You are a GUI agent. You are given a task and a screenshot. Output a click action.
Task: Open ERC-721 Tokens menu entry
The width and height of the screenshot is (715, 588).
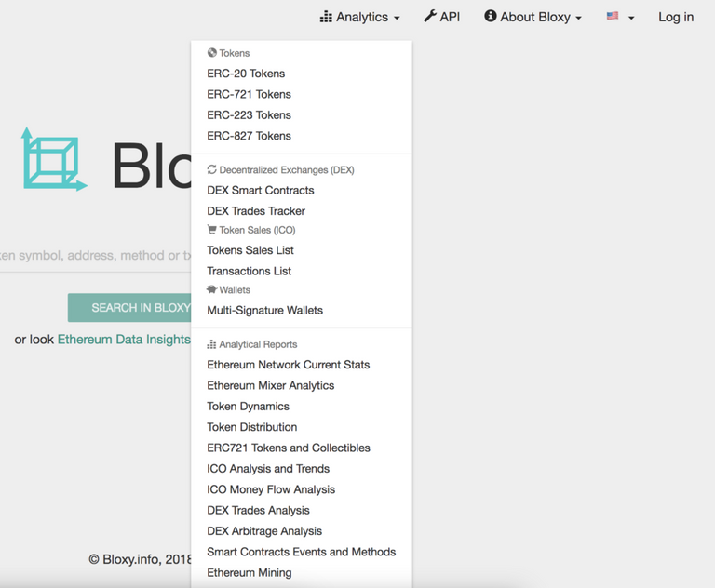tap(249, 94)
